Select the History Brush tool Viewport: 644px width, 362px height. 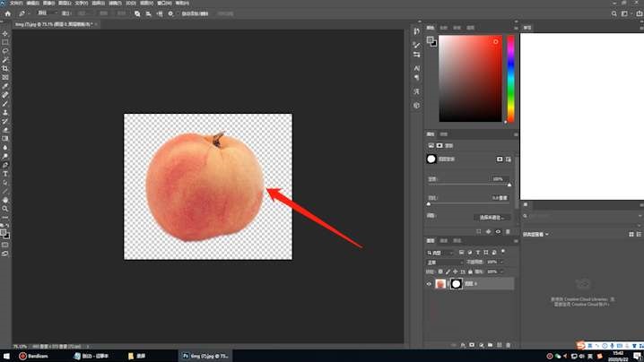pos(5,122)
